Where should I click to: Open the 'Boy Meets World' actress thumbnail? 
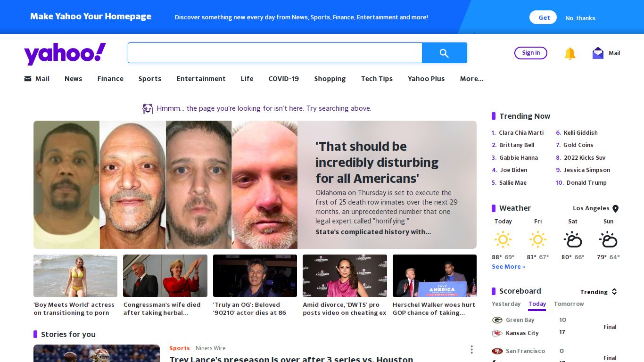click(x=75, y=276)
